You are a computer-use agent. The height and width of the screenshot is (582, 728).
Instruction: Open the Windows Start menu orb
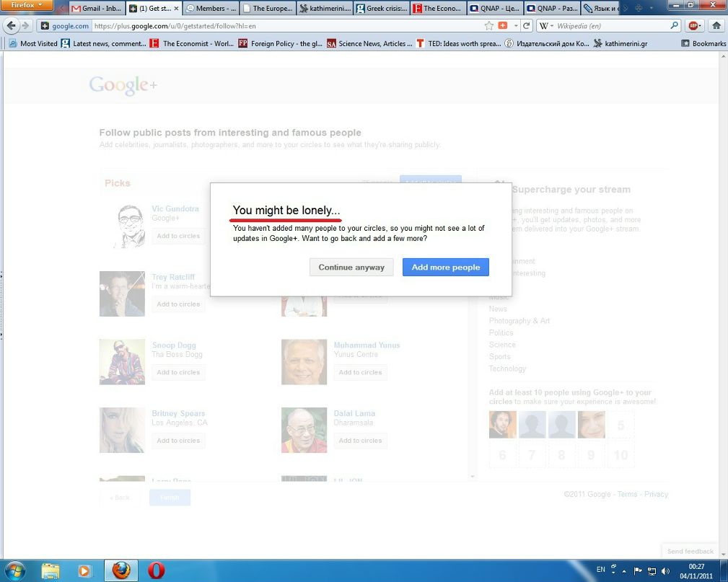[x=14, y=570]
